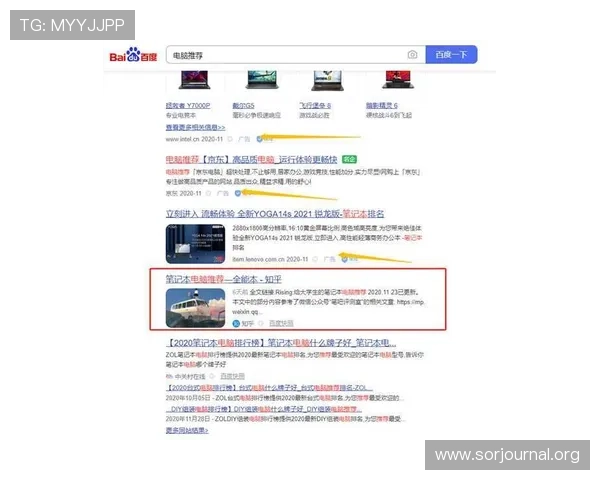The height and width of the screenshot is (480, 600).
Task: Click 广告 label in the 京东 row
Action: pos(222,193)
